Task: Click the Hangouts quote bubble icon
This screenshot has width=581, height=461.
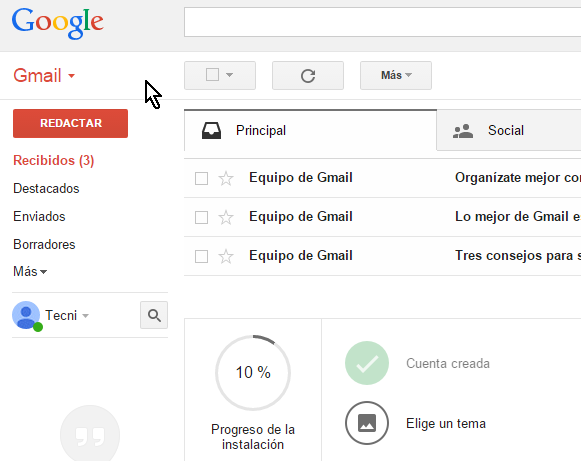Action: coord(90,434)
